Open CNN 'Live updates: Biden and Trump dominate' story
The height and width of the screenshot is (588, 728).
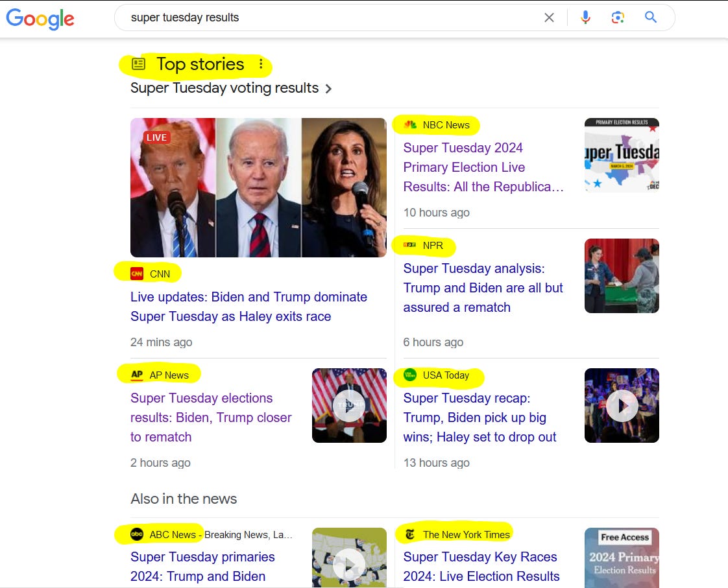(249, 307)
